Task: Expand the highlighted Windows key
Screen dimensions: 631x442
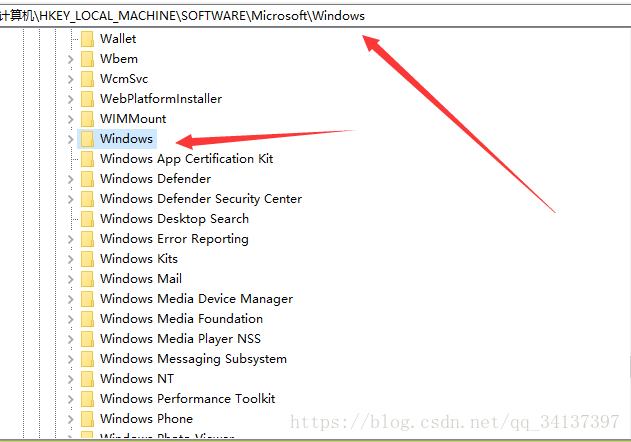Action: pyautogui.click(x=71, y=139)
